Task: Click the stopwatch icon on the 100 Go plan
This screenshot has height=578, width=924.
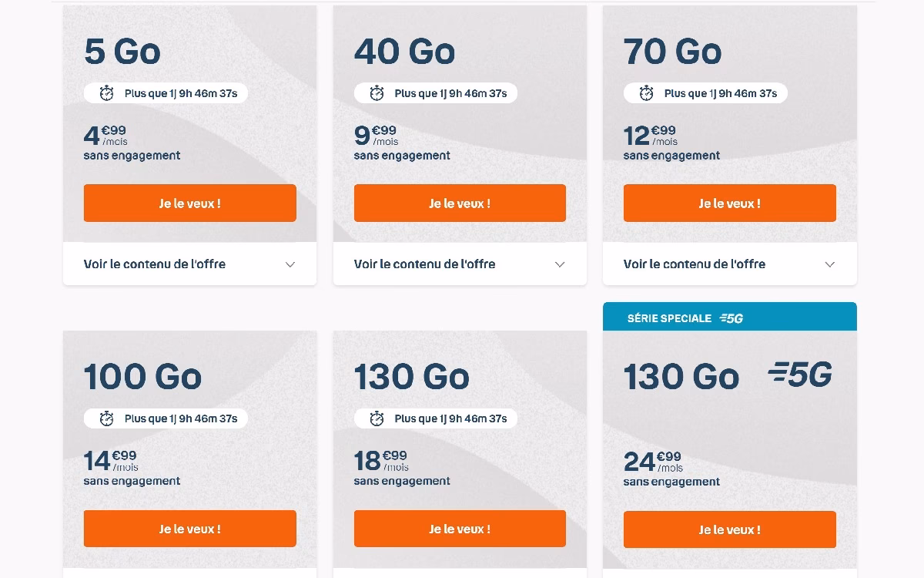Action: pyautogui.click(x=107, y=418)
